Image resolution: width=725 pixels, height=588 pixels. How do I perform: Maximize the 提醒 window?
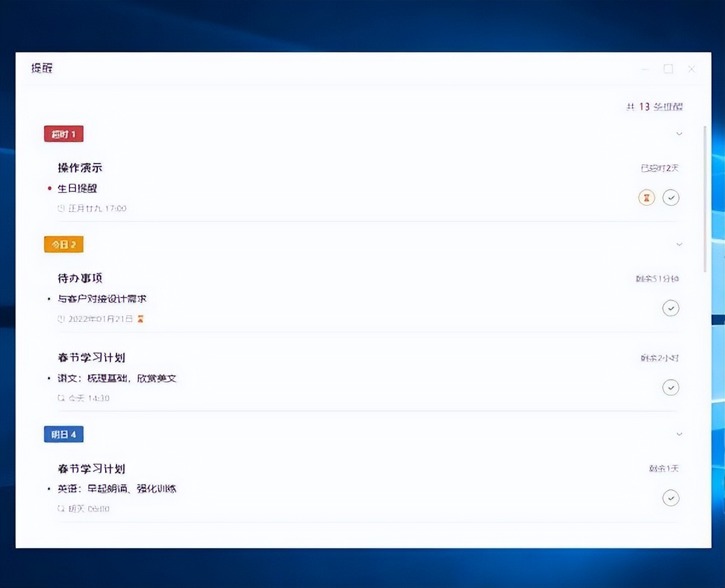pyautogui.click(x=668, y=69)
